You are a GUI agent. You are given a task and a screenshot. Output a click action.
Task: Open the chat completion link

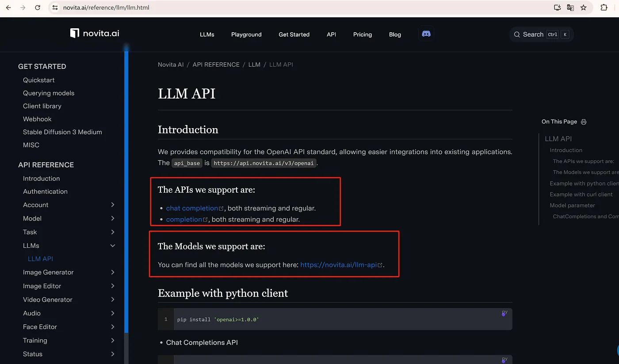pos(192,208)
